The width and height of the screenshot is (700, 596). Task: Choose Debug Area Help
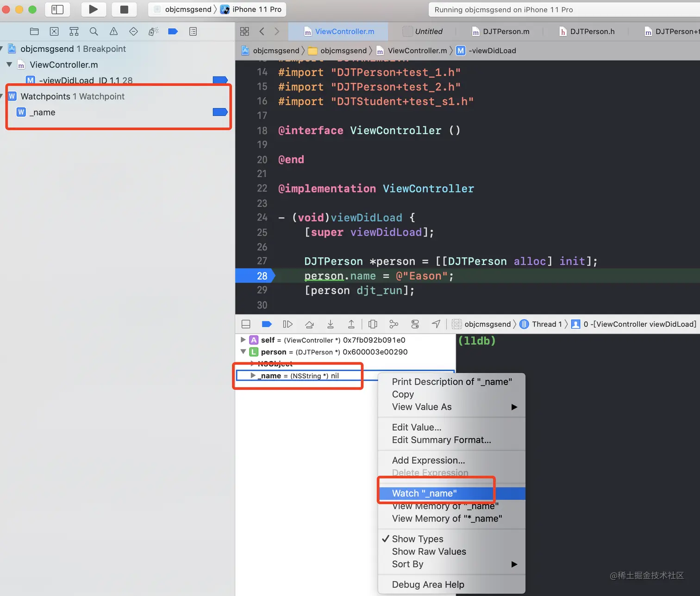(452, 584)
